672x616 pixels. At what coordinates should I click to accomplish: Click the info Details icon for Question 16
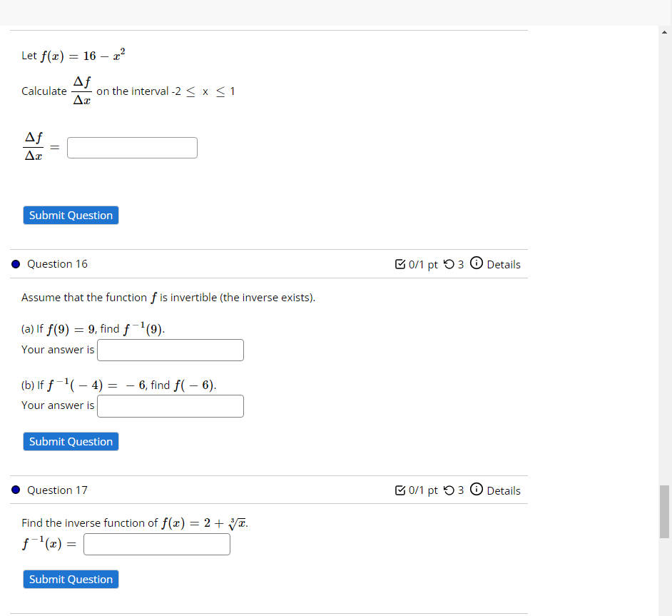[x=476, y=263]
